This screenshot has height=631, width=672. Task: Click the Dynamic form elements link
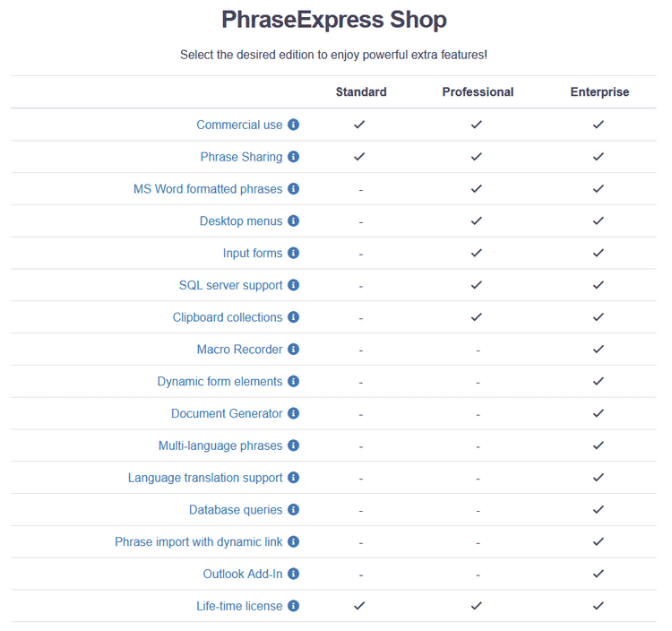[x=220, y=382]
